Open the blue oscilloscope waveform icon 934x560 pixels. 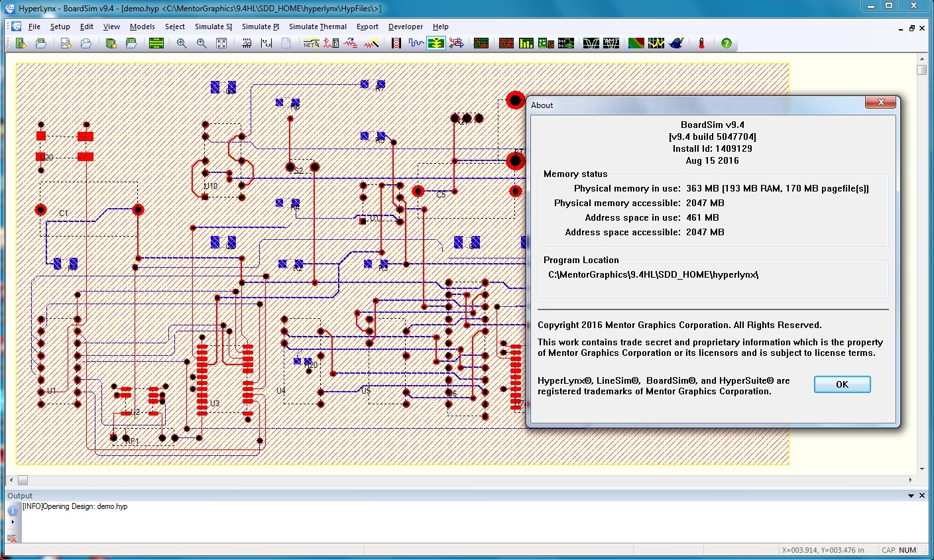[x=416, y=43]
